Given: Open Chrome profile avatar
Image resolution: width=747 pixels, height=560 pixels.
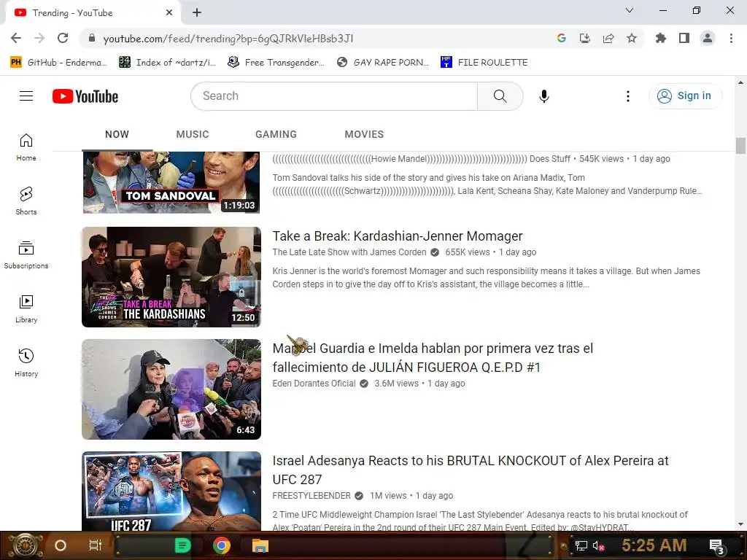Looking at the screenshot, I should click(x=708, y=38).
